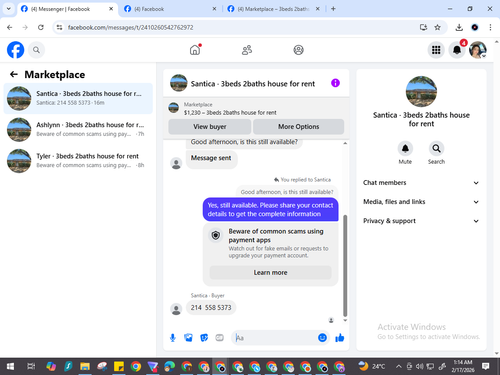Click the address bar URL
Viewport: 500px width, 375px height.
[130, 27]
